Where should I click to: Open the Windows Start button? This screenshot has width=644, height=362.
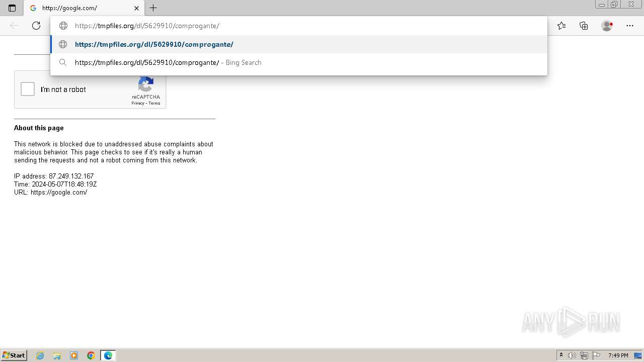pyautogui.click(x=14, y=355)
